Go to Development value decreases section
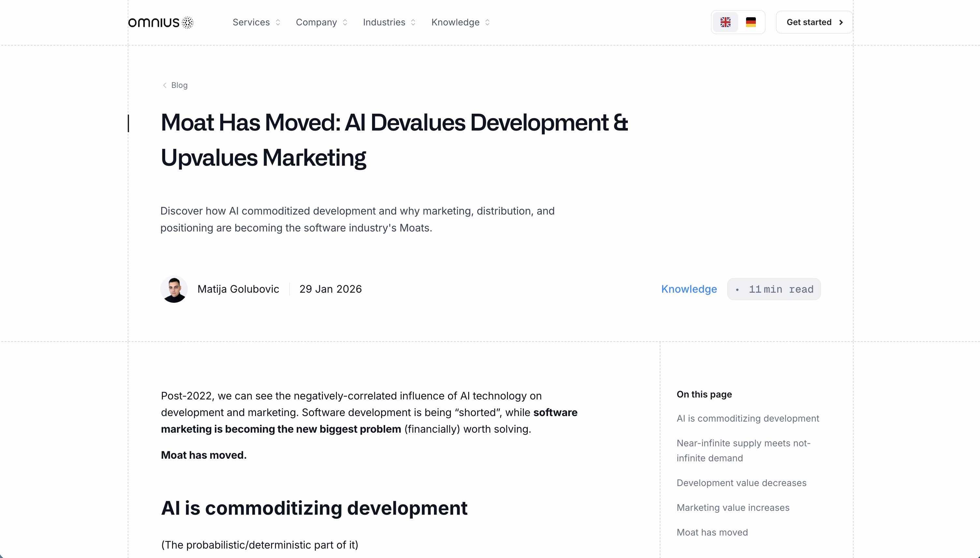This screenshot has width=980, height=558. (x=741, y=482)
